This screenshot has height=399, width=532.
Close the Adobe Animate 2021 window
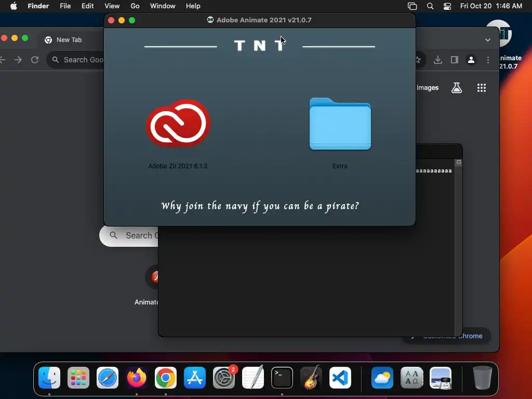tap(111, 20)
